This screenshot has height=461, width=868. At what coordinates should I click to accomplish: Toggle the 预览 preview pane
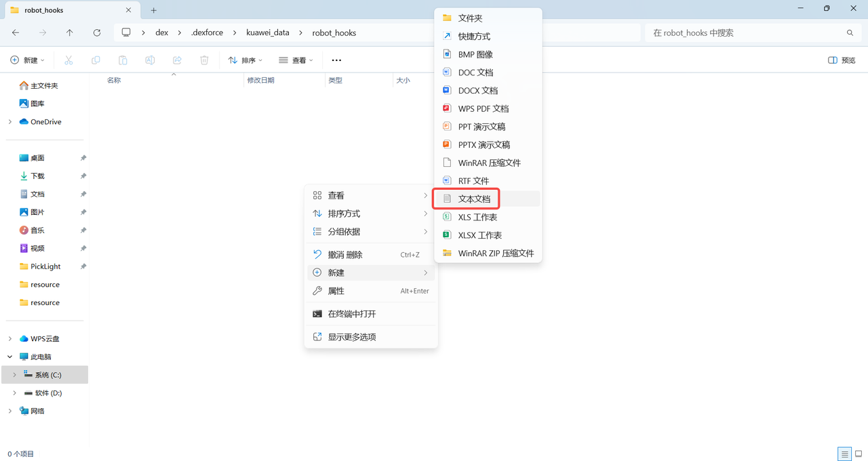click(x=841, y=60)
